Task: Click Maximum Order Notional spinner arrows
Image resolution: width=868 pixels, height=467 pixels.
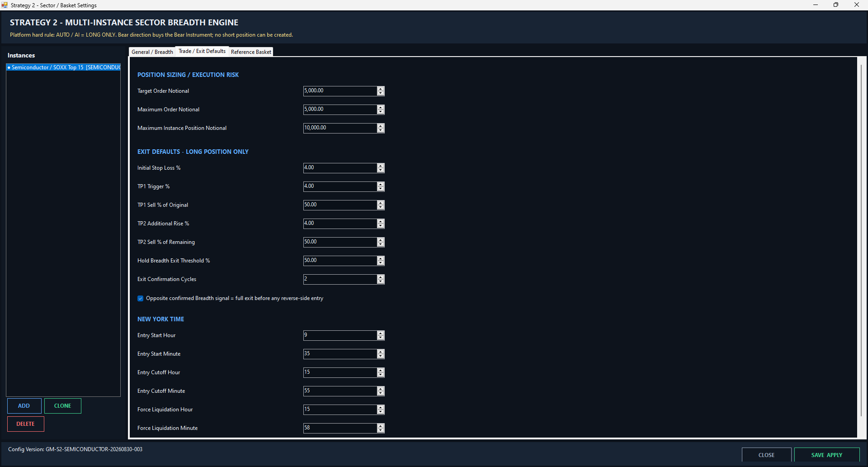Action: (x=381, y=110)
